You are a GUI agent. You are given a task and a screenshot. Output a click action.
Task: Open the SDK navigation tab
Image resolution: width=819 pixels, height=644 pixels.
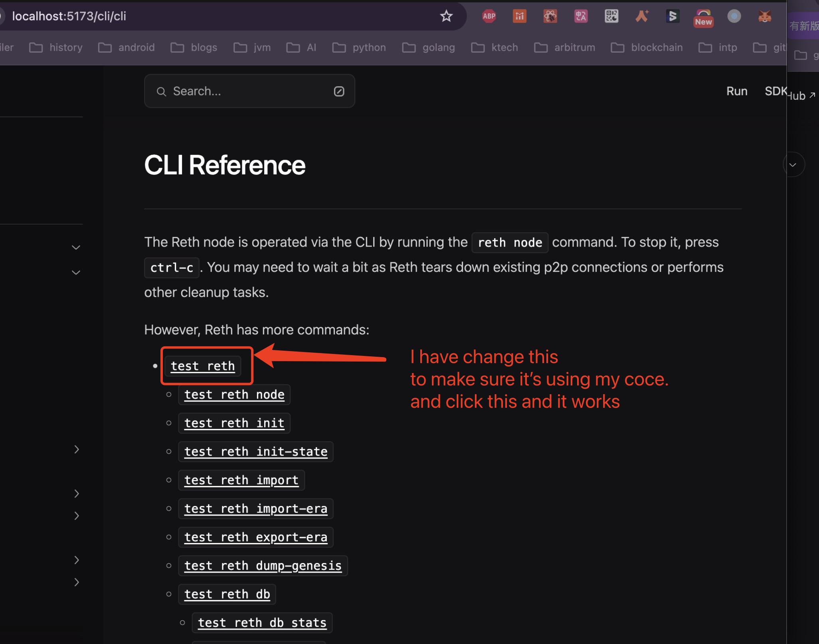(x=775, y=91)
